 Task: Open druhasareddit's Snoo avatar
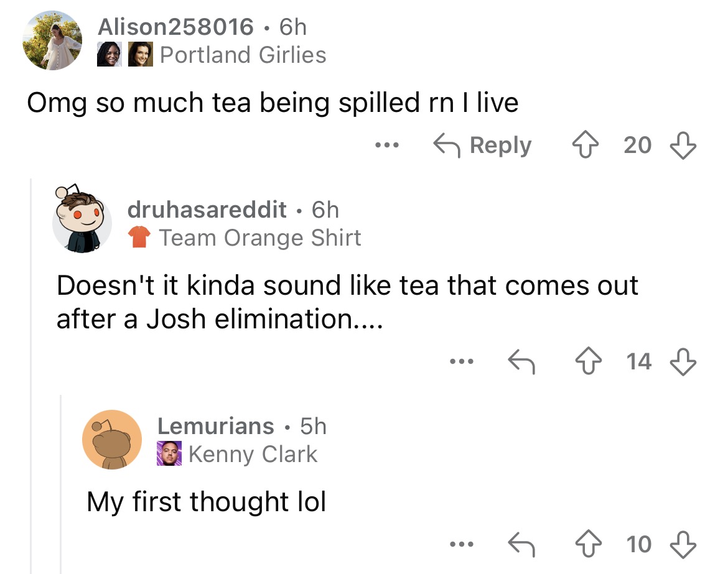click(x=82, y=219)
